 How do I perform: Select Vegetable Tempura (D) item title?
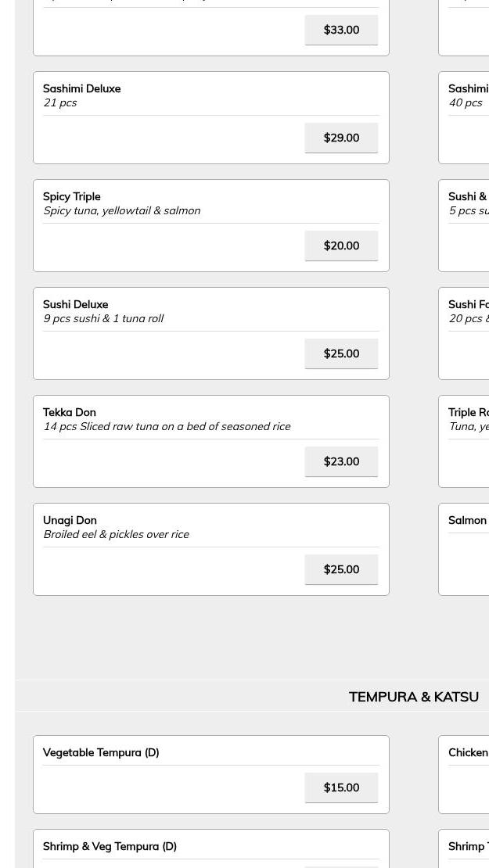click(x=100, y=753)
